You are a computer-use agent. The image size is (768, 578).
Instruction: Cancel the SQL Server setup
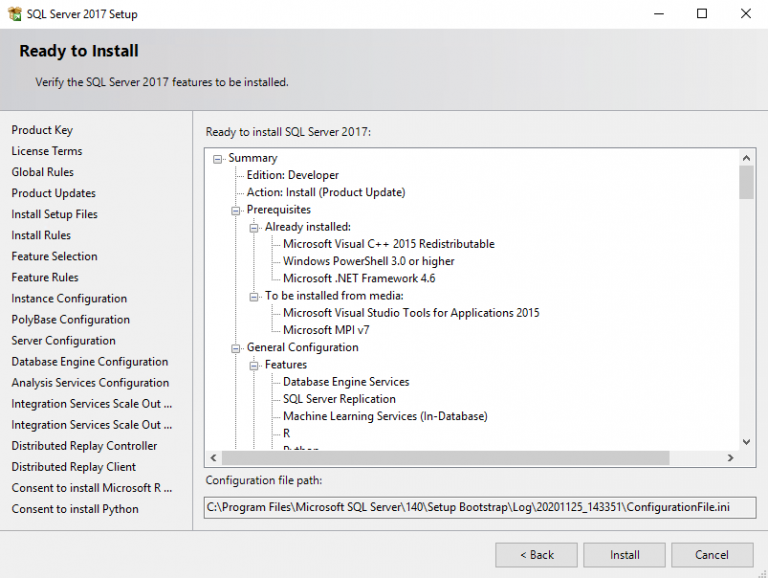coord(712,555)
